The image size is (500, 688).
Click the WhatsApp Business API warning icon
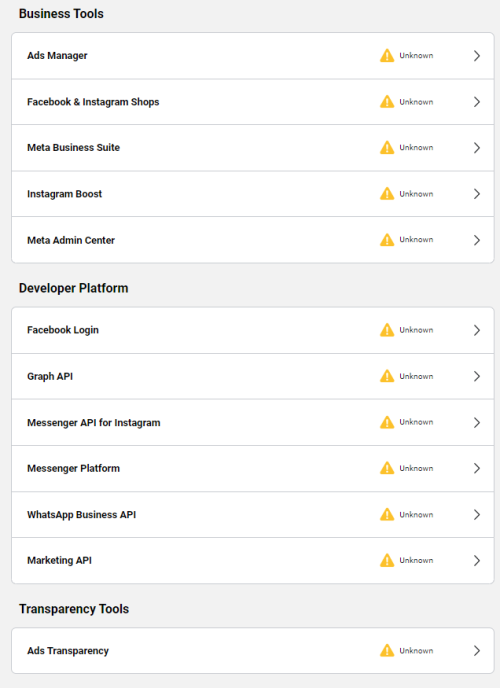[x=387, y=514]
